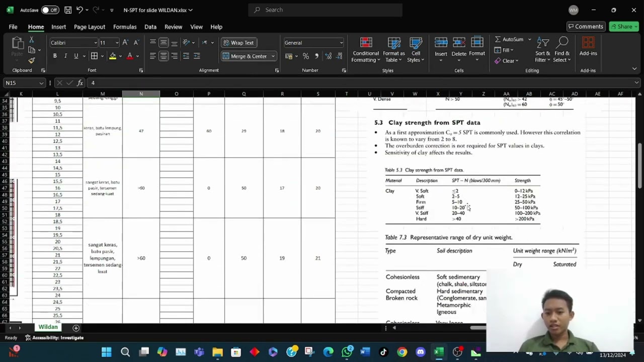
Task: Toggle AutoSave switch
Action: [50, 10]
